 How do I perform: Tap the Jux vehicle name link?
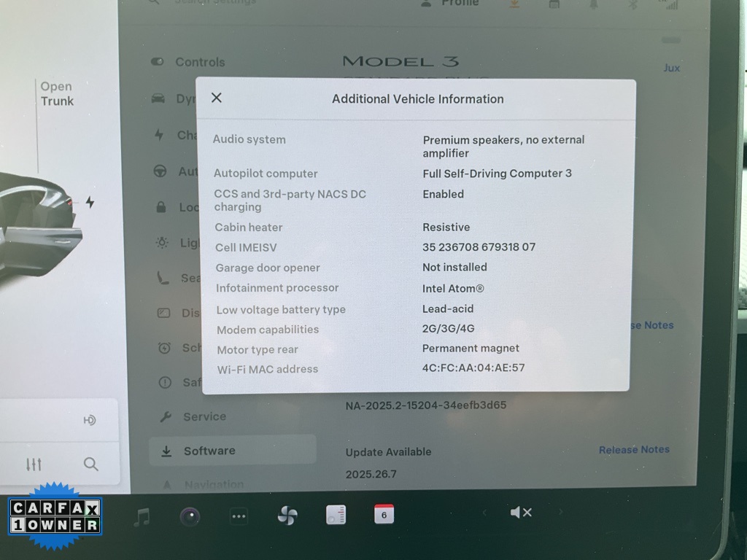(x=671, y=68)
